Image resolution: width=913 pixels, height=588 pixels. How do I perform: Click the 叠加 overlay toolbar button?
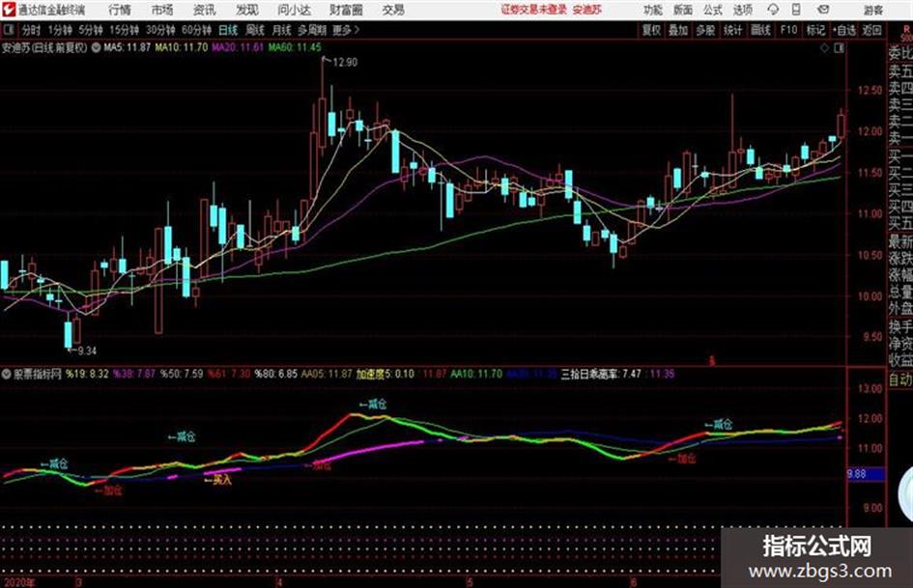tap(678, 30)
